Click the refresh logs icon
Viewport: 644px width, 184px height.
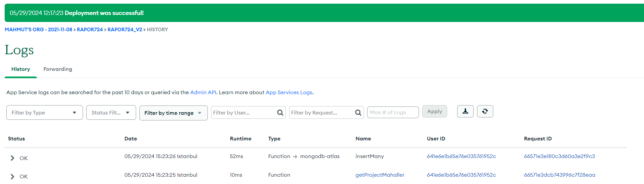485,111
